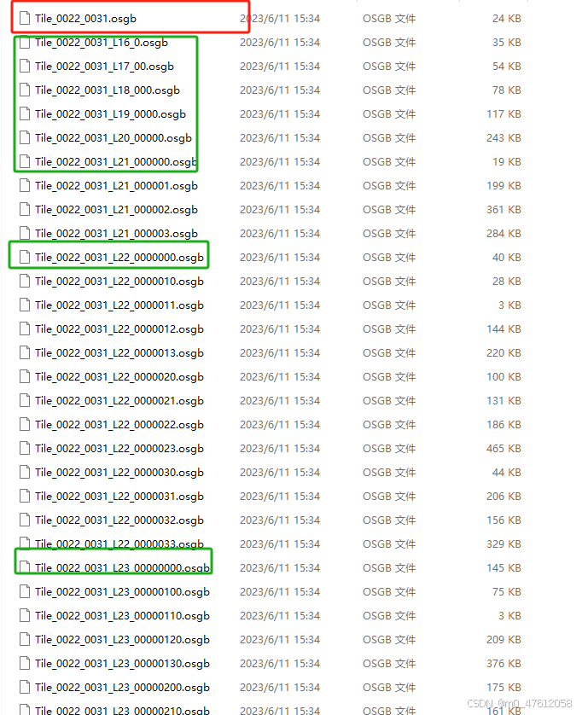Select file Tile_0022_0031_L22_0000030.osgb

tap(119, 473)
